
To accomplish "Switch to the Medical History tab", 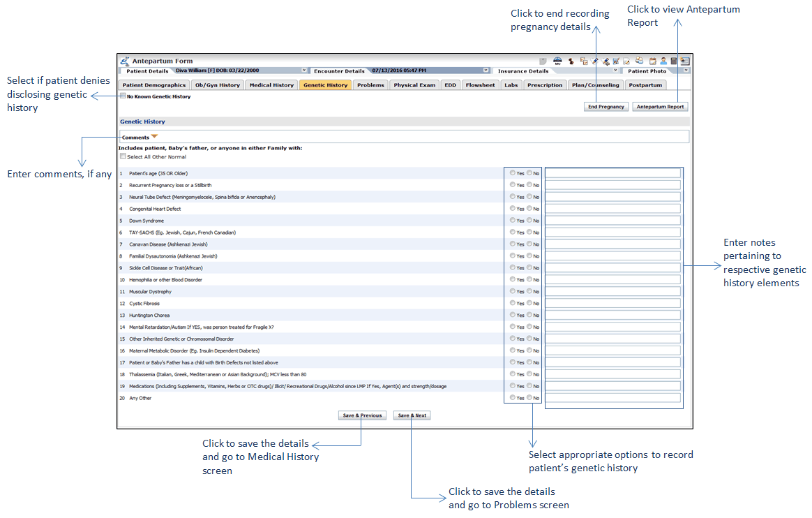I will point(271,85).
